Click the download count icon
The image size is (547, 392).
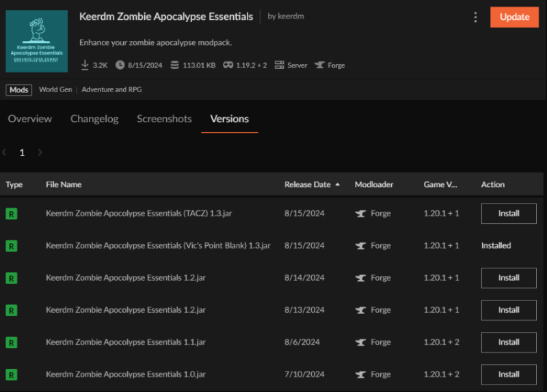pos(85,66)
